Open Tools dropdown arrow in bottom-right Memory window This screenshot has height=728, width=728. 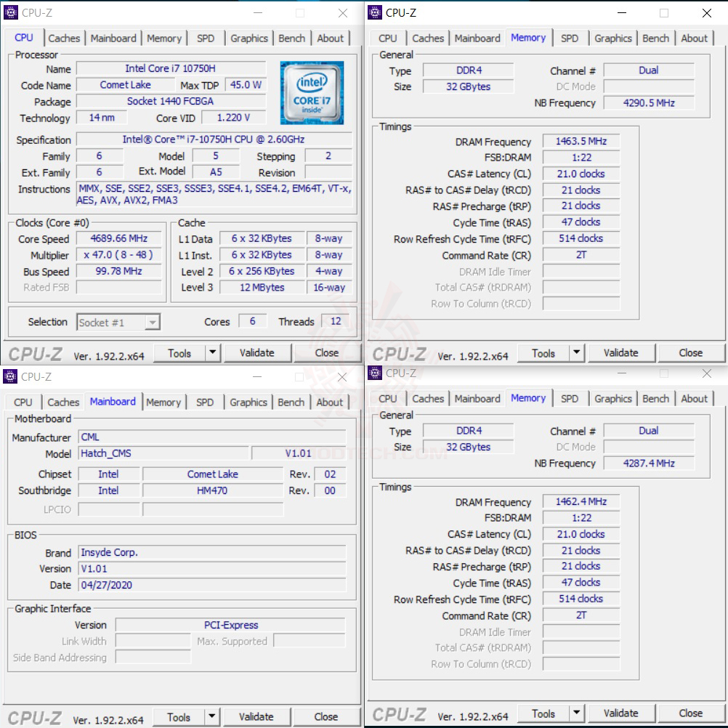pyautogui.click(x=576, y=713)
